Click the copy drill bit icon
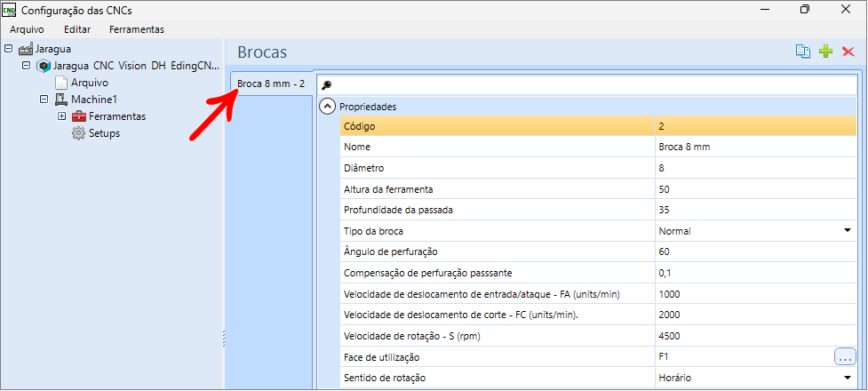868x391 pixels. [803, 52]
